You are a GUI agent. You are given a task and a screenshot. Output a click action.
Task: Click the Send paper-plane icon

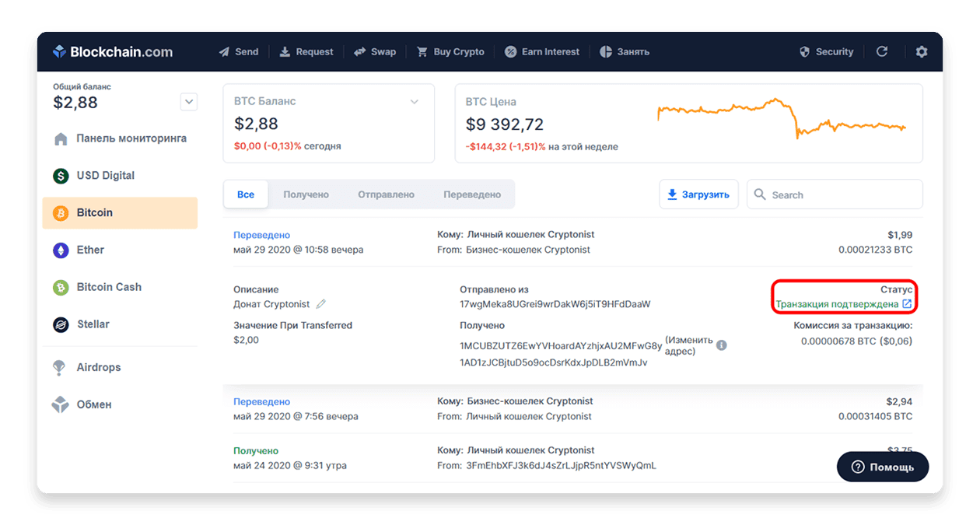pos(224,52)
